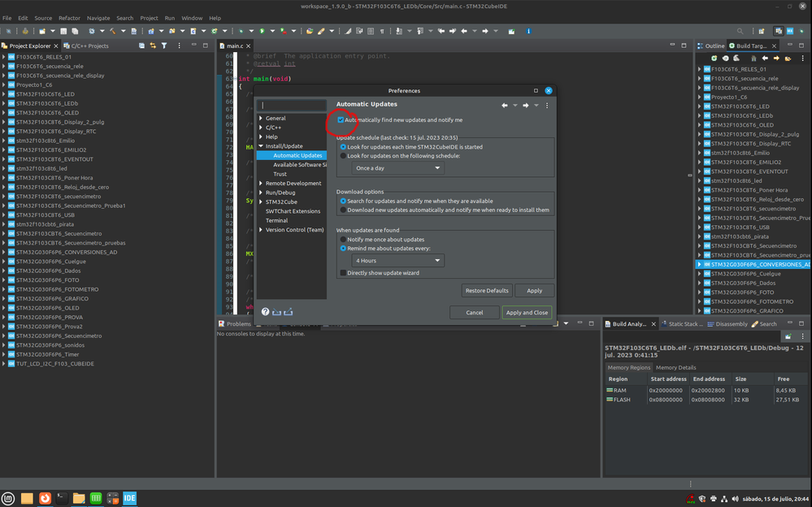Open the Window menu in the menu bar
The image size is (812, 507).
pyautogui.click(x=192, y=18)
